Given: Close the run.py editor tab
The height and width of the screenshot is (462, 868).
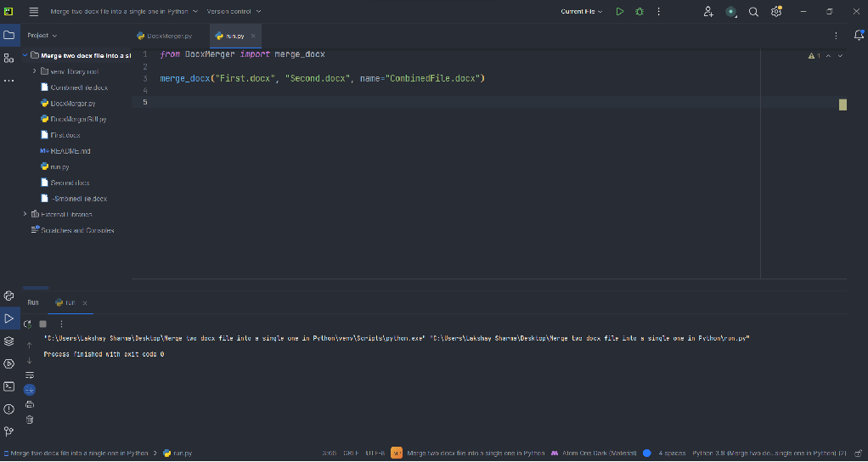Looking at the screenshot, I should point(253,36).
